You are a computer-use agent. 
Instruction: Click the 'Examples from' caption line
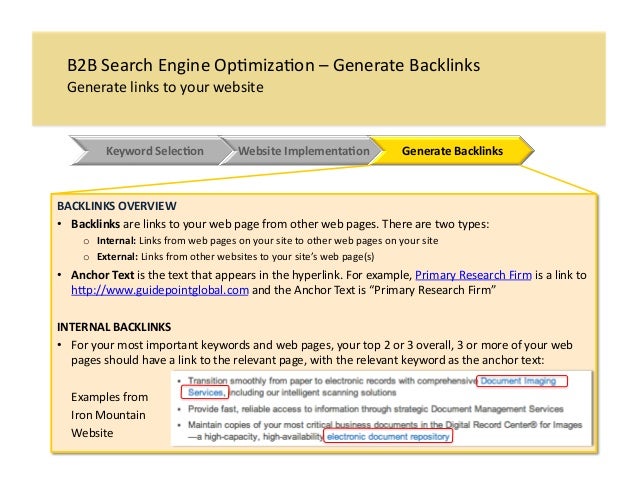109,397
